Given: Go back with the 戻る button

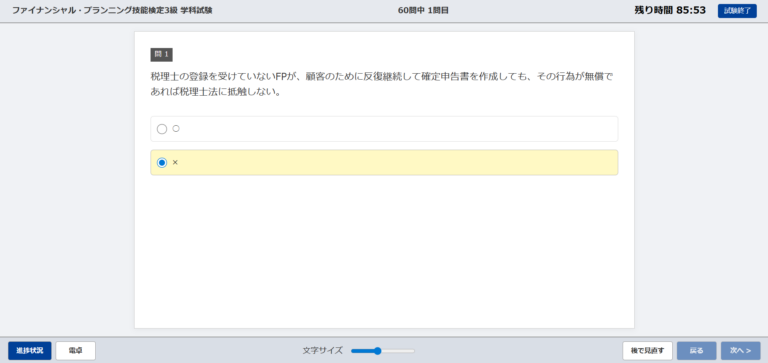Looking at the screenshot, I should (696, 351).
